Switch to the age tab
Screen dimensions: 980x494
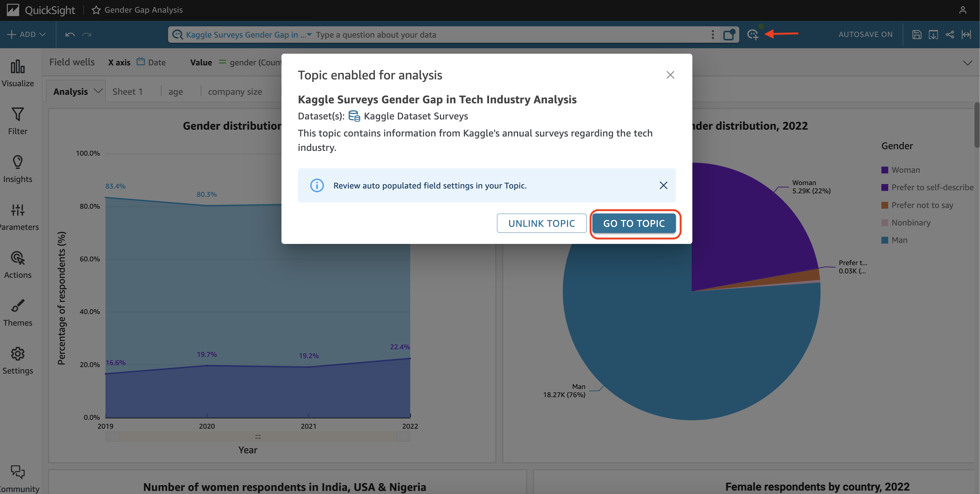pyautogui.click(x=175, y=92)
